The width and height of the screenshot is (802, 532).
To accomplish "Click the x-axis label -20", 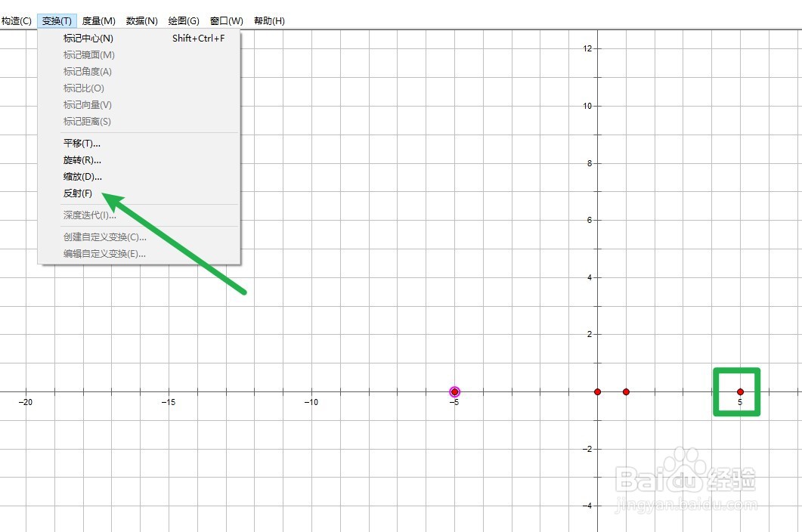I will tap(25, 402).
